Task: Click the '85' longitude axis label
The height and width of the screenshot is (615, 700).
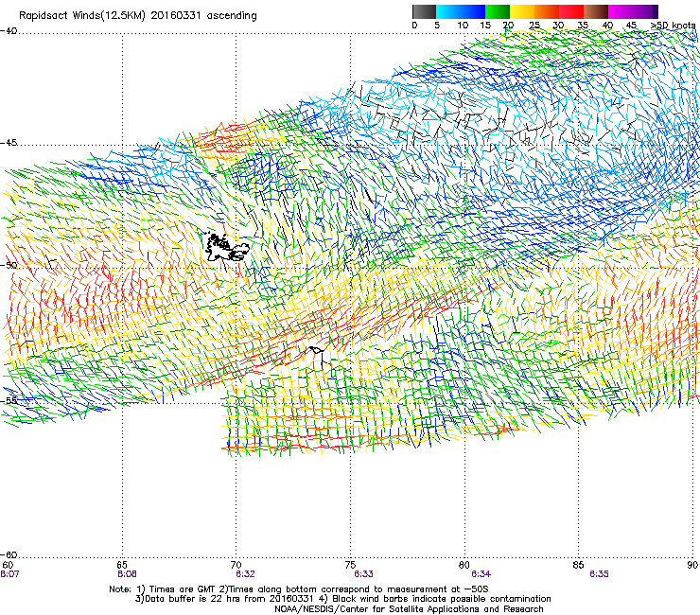Action: 578,565
